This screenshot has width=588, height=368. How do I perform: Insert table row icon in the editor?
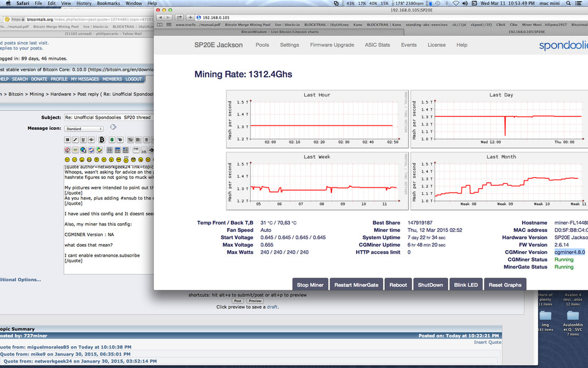point(117,150)
